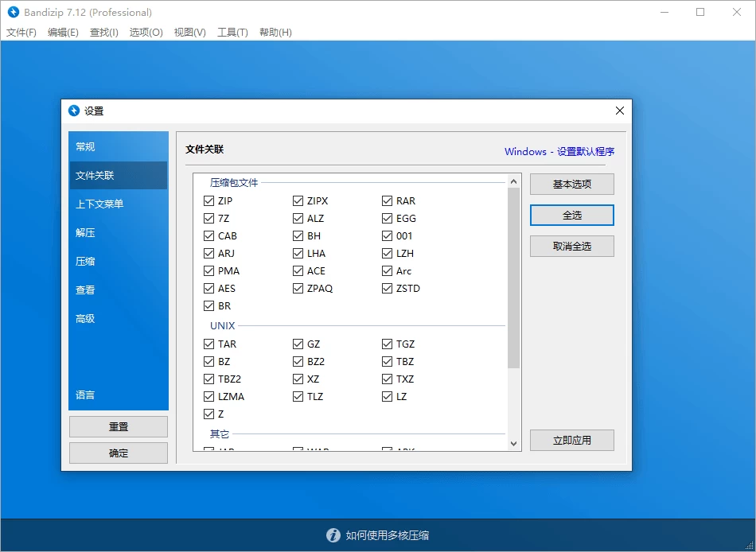Open the Windows 设置默认程序 link
Viewport: 756px width, 552px height.
click(x=560, y=151)
